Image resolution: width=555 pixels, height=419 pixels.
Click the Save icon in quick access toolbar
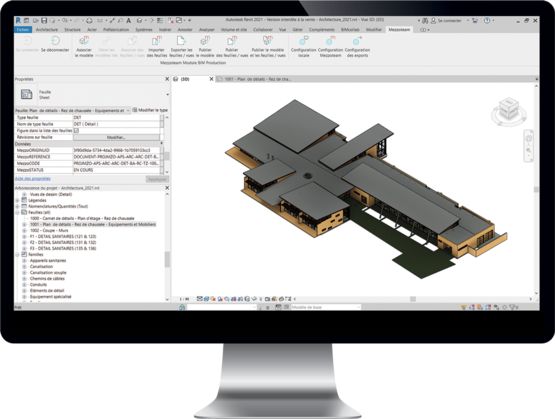tap(44, 21)
